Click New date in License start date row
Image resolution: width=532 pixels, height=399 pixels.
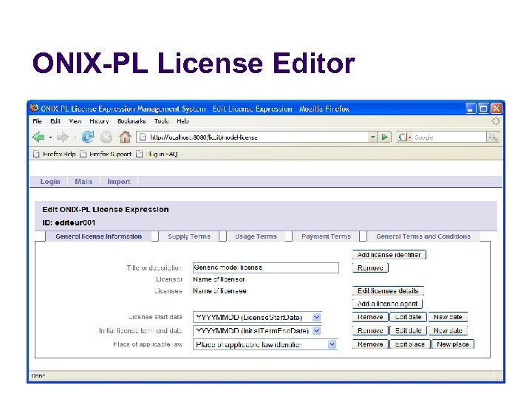[448, 317]
